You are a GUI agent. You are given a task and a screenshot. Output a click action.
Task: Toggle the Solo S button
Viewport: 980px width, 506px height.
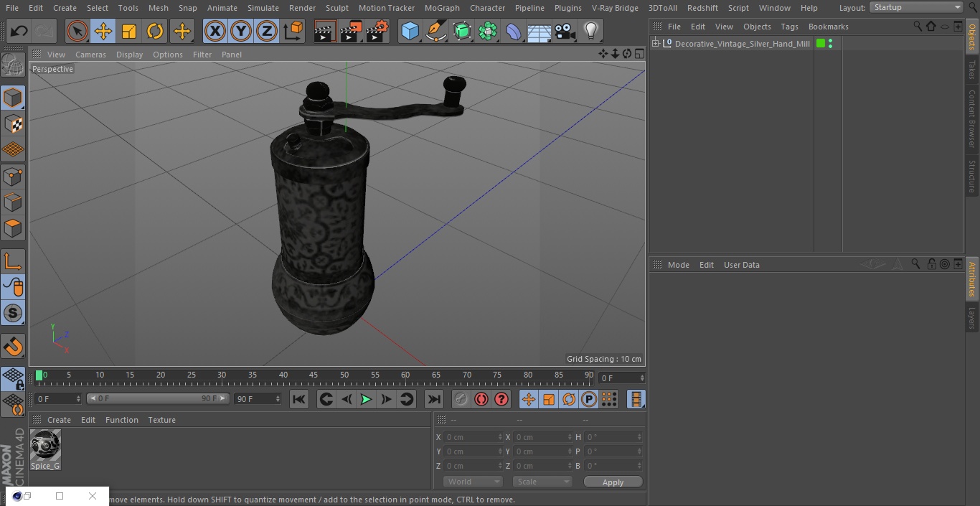click(13, 313)
